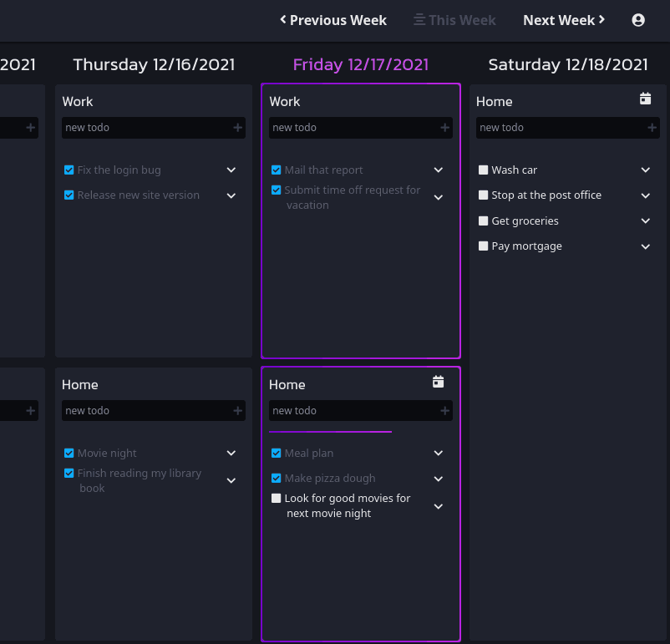670x644 pixels.
Task: Expand the Mail that report chevron
Action: tap(438, 170)
